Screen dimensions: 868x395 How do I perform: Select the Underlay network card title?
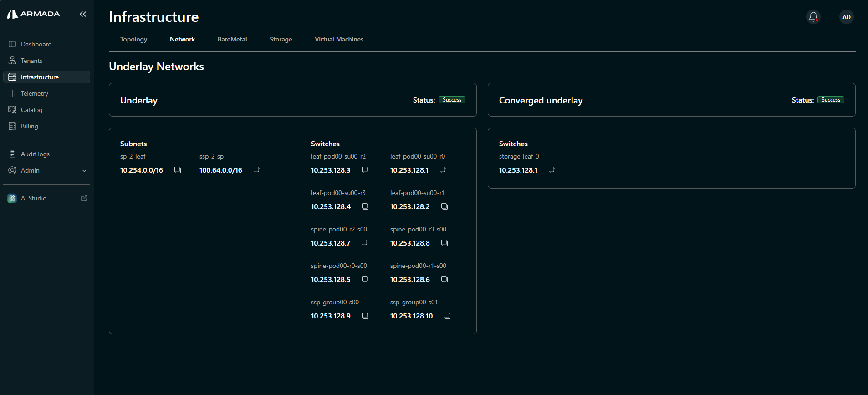(x=139, y=100)
